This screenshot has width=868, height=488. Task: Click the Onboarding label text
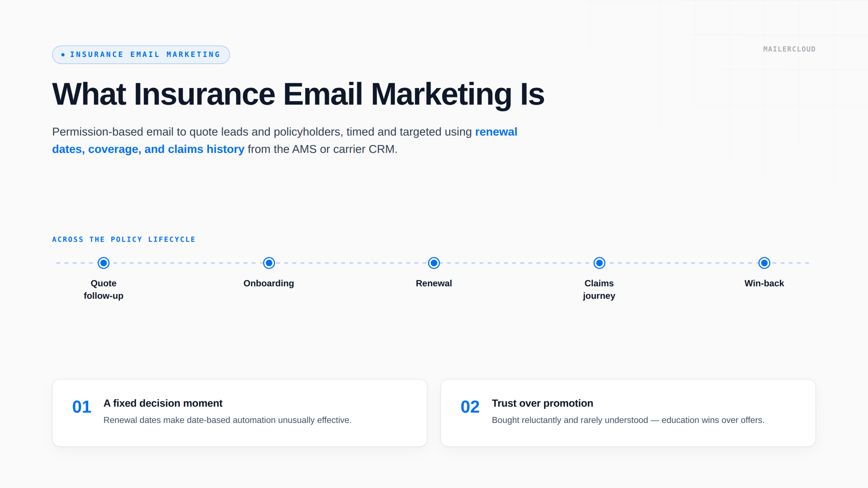pos(269,283)
